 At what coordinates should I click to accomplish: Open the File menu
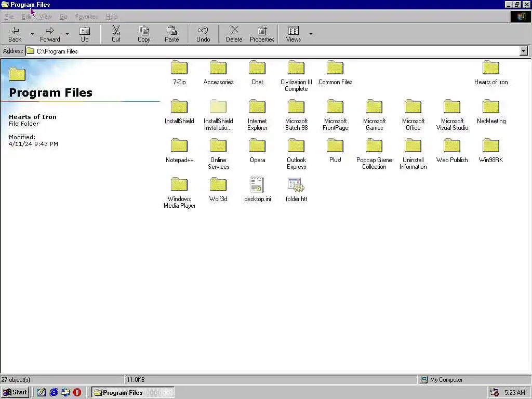pyautogui.click(x=9, y=17)
